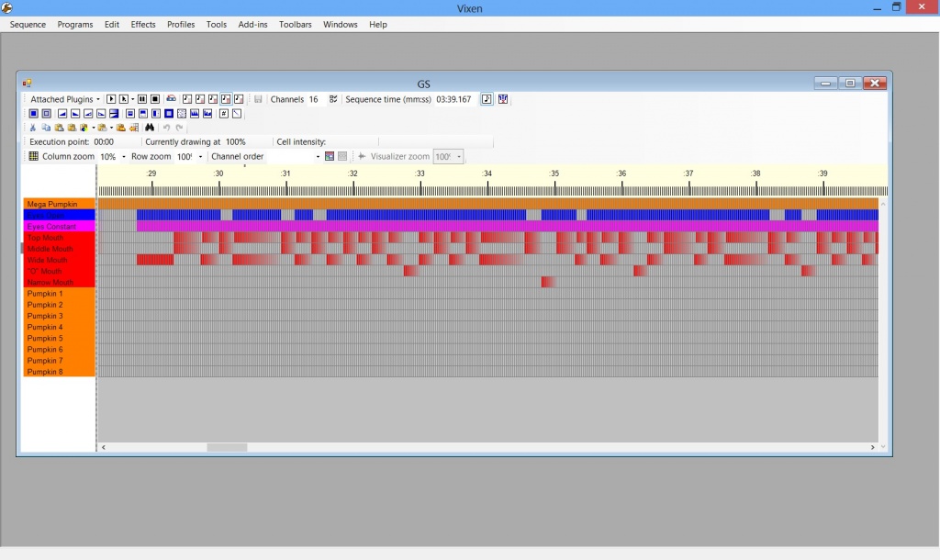Select the variable speed playback button
Viewport: 940px width, 560px height.
tap(239, 99)
